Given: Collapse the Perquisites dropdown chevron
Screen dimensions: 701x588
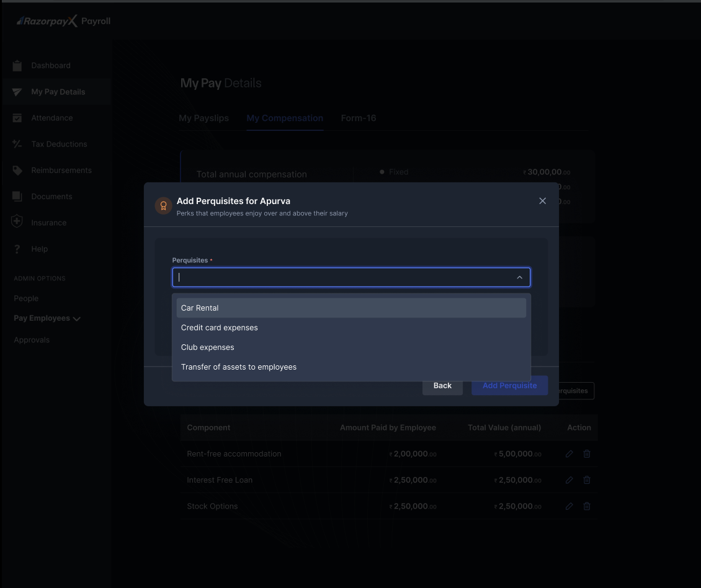Looking at the screenshot, I should tap(519, 277).
